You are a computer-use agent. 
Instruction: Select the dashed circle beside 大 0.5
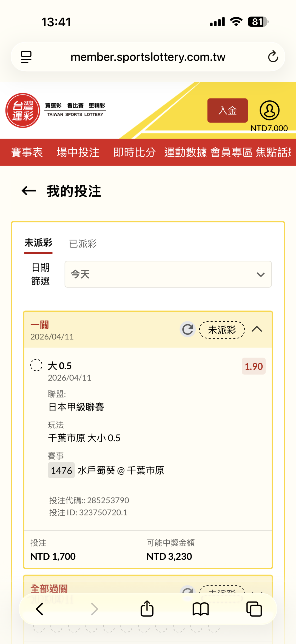tap(36, 365)
